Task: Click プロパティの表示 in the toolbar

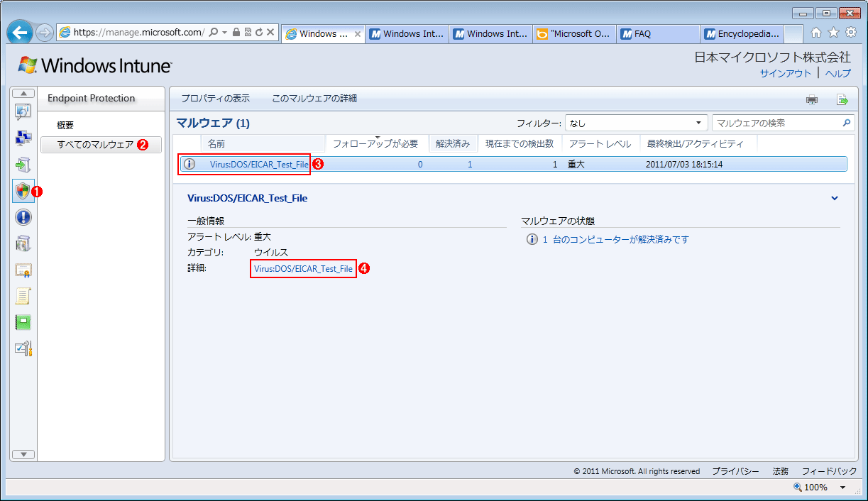Action: coord(215,99)
